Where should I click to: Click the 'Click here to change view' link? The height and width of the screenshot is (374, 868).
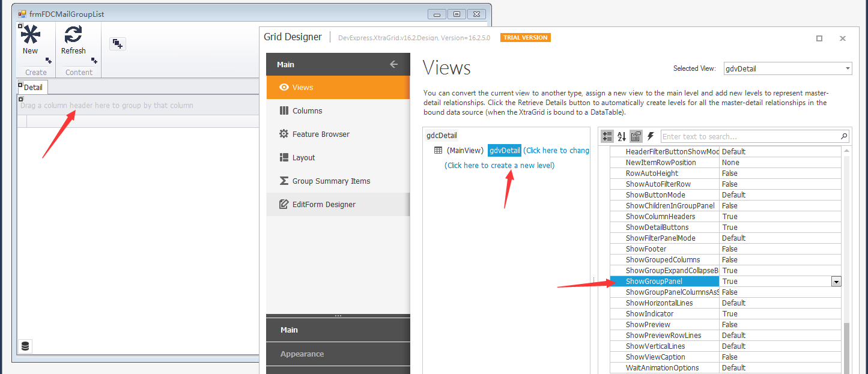[x=556, y=150]
